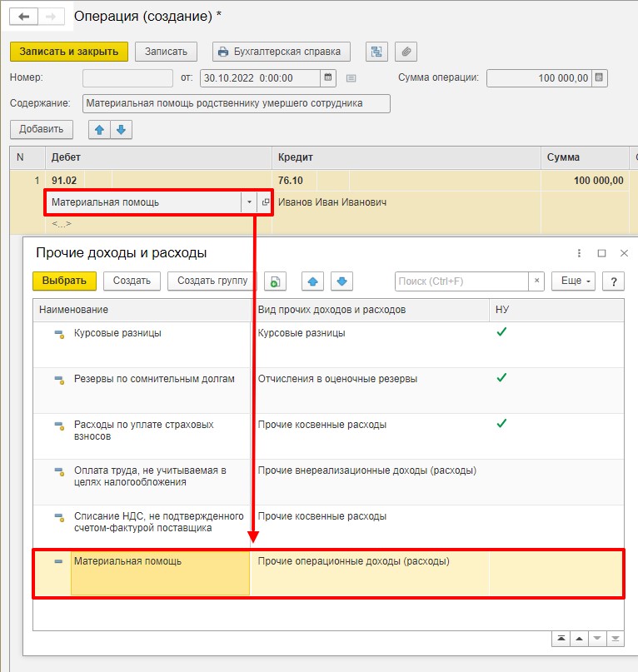The image size is (638, 672).
Task: Click the НУ column header
Action: coord(556,310)
